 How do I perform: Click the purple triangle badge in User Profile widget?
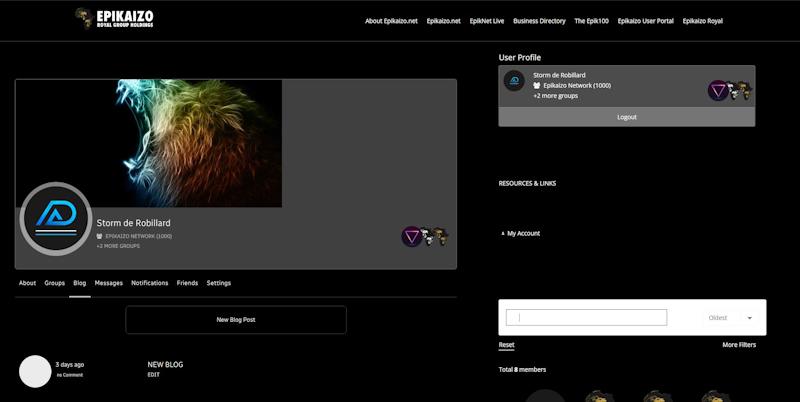(718, 91)
